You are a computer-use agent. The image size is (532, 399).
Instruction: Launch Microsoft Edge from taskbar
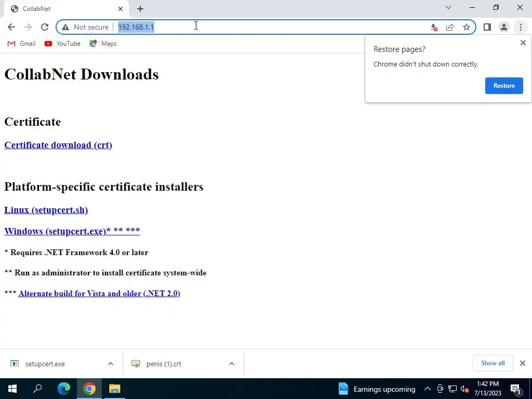click(x=63, y=389)
